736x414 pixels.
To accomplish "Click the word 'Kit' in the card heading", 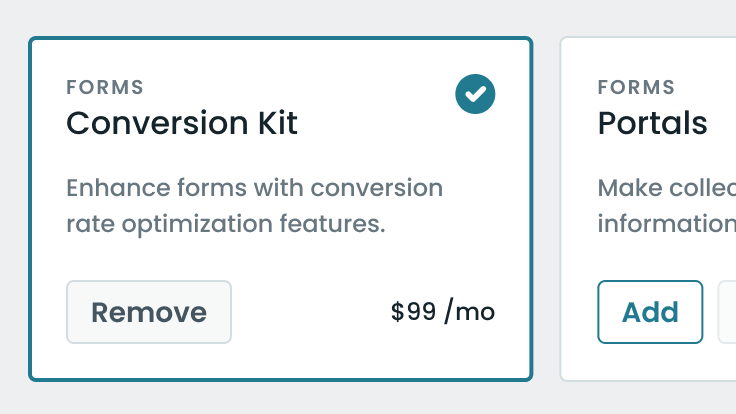I will [278, 123].
